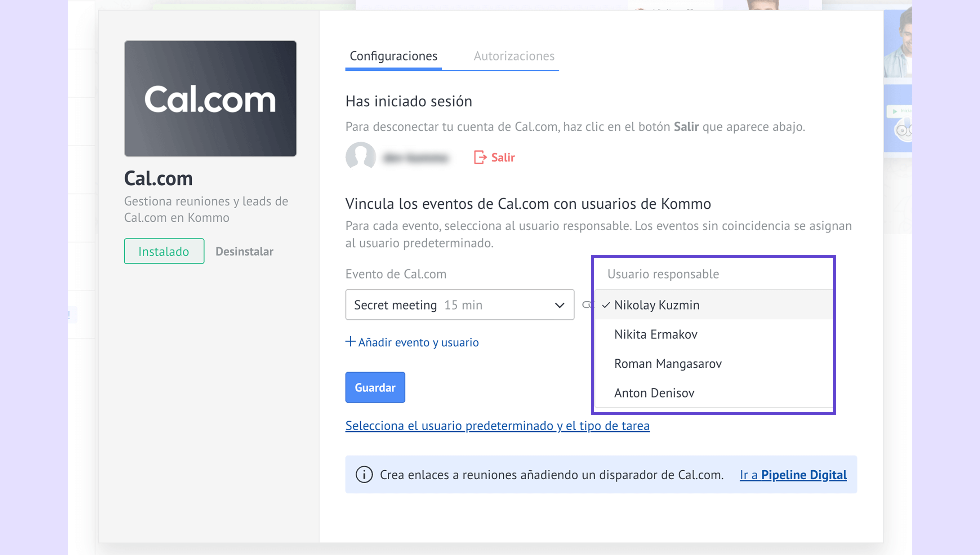This screenshot has height=555, width=980.
Task: Click the checkmark next to Nikolay Kuzmin
Action: pos(606,305)
